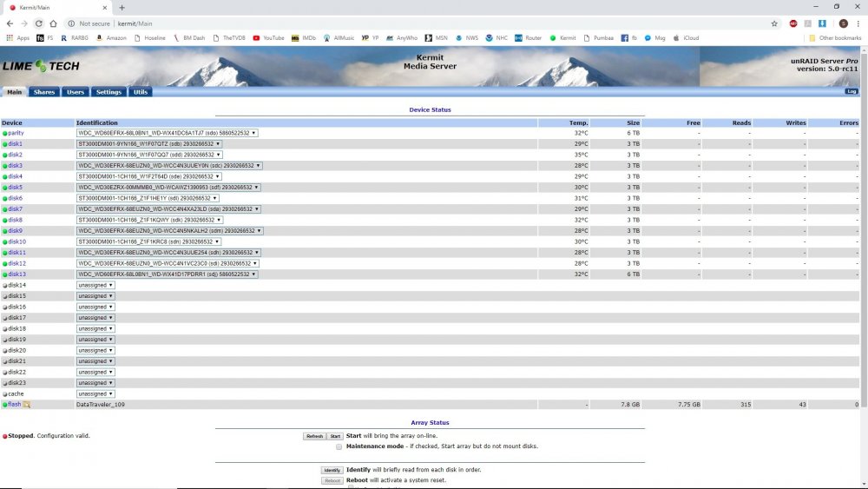Open AllMusic bookmark

tap(339, 38)
